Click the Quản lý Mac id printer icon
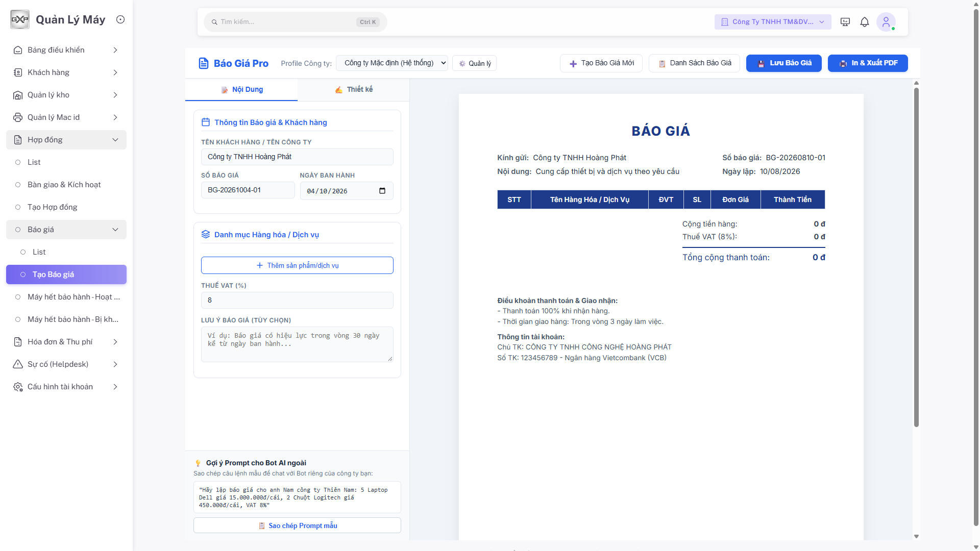The image size is (980, 551). (18, 117)
